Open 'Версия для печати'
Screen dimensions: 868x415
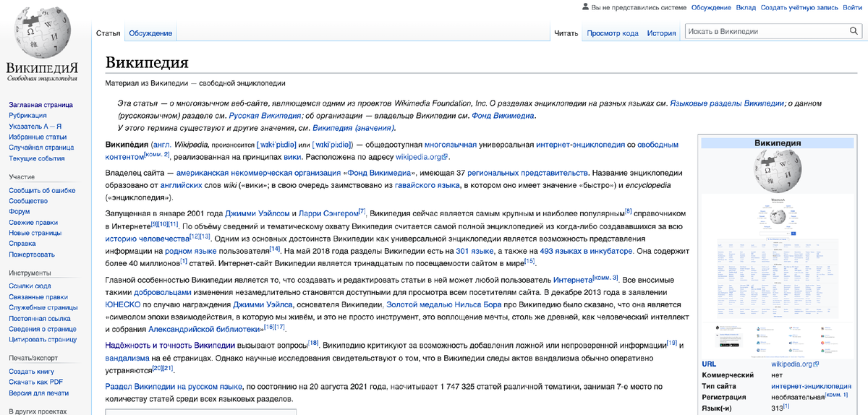click(x=38, y=393)
